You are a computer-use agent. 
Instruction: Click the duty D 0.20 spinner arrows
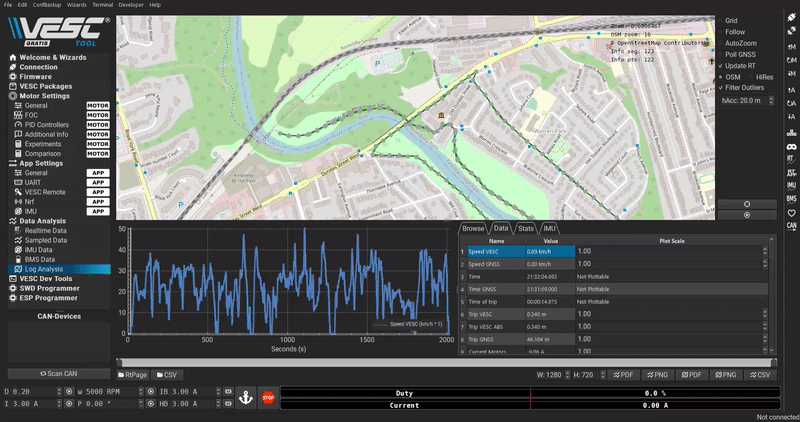(x=59, y=391)
